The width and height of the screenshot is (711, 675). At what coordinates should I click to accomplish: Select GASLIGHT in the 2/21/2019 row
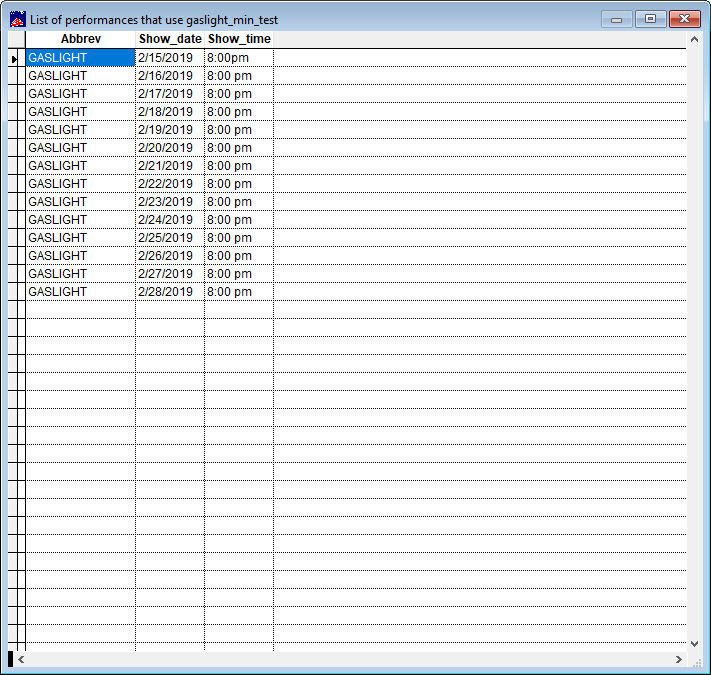coord(81,166)
